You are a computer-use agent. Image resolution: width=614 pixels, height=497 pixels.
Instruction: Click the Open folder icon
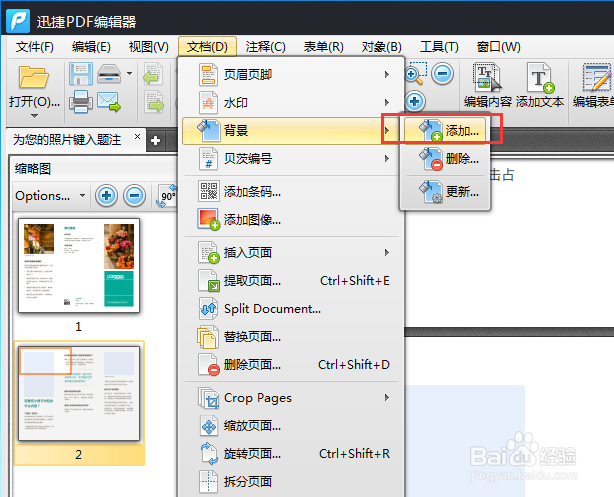(x=34, y=76)
